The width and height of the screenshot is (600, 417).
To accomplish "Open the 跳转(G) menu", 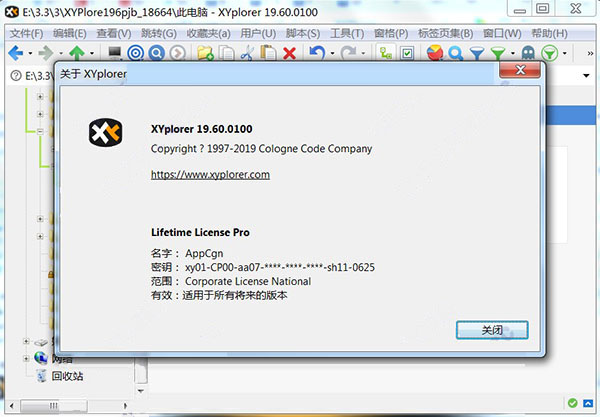I will click(x=159, y=33).
